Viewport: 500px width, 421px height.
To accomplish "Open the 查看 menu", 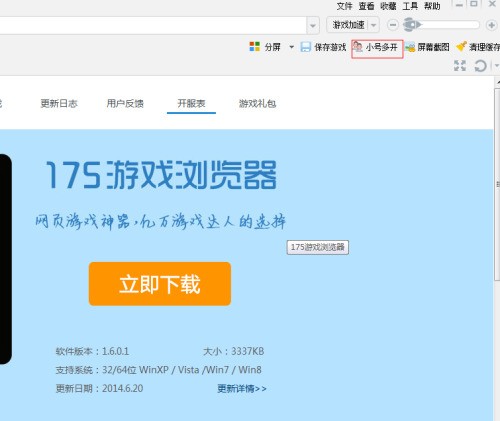I will [366, 6].
